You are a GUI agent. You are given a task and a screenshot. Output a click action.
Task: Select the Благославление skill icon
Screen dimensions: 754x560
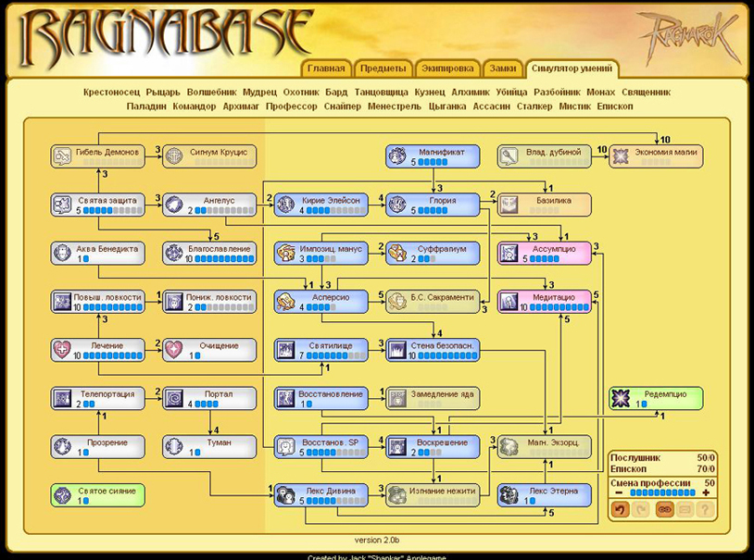pyautogui.click(x=174, y=254)
